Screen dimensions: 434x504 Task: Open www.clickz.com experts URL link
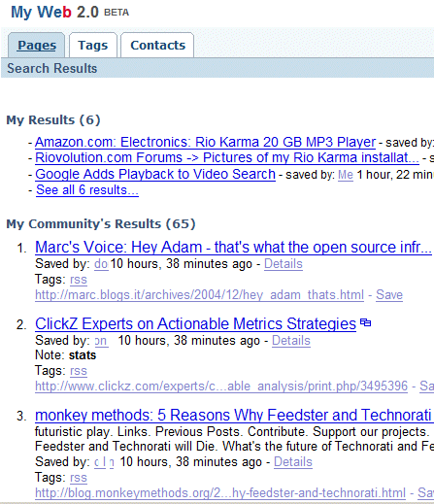(x=221, y=386)
